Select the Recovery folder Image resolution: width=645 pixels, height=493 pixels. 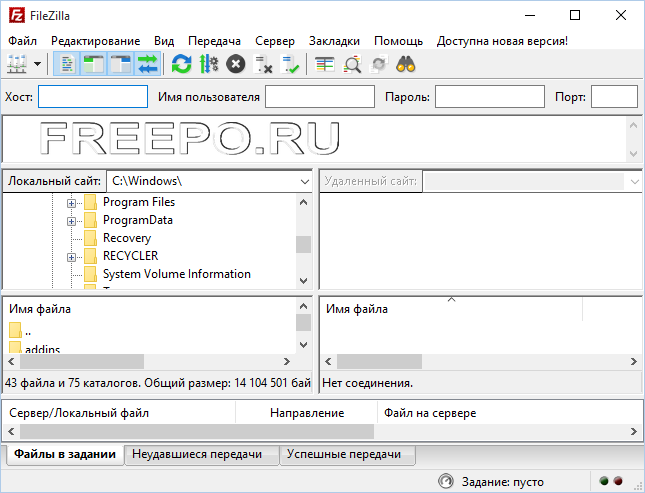tap(127, 238)
